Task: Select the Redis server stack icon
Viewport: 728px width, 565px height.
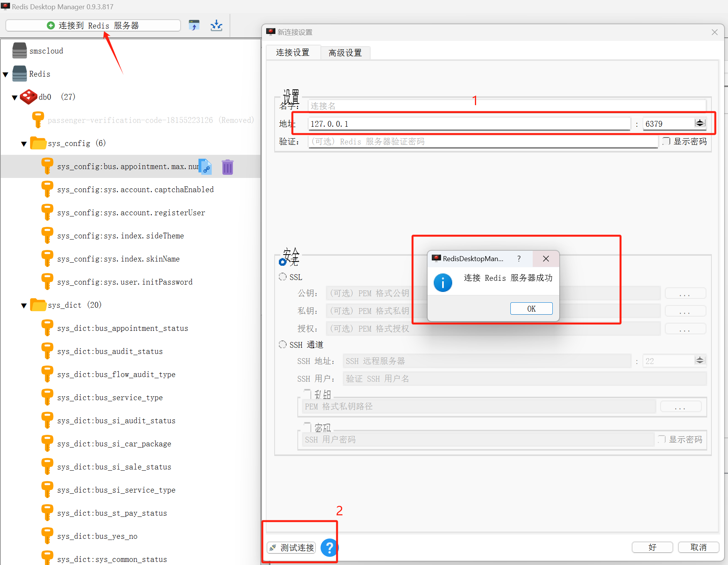Action: tap(19, 74)
